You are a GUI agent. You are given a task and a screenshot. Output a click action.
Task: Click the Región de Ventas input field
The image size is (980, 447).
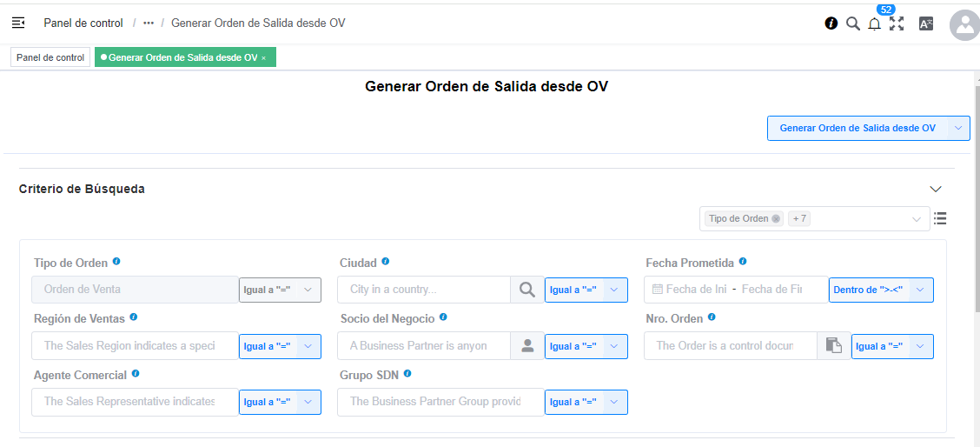point(135,346)
